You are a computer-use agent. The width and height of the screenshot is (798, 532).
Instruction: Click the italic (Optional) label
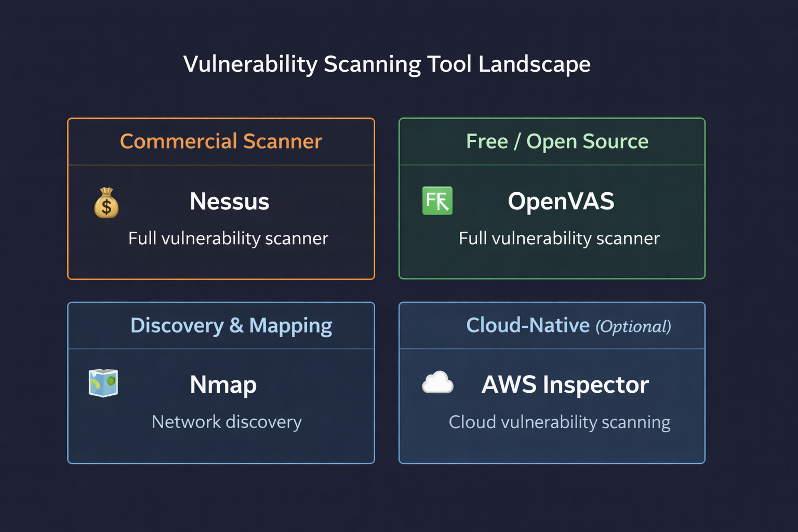[633, 326]
